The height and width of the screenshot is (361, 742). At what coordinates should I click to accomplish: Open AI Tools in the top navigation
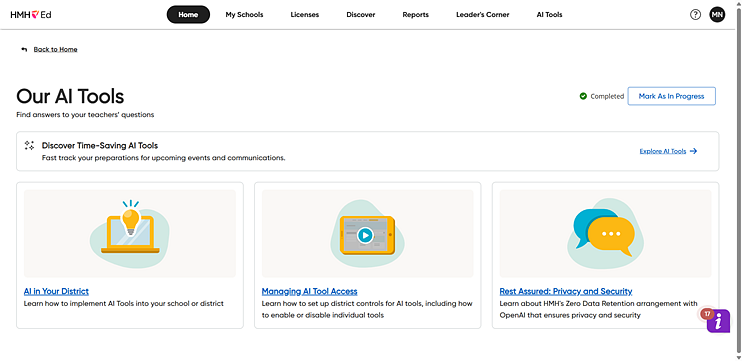[549, 15]
